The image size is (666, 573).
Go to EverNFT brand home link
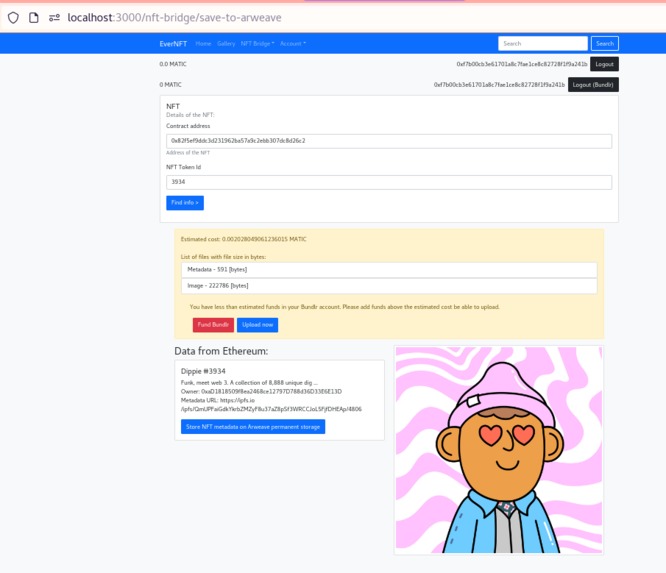[173, 44]
